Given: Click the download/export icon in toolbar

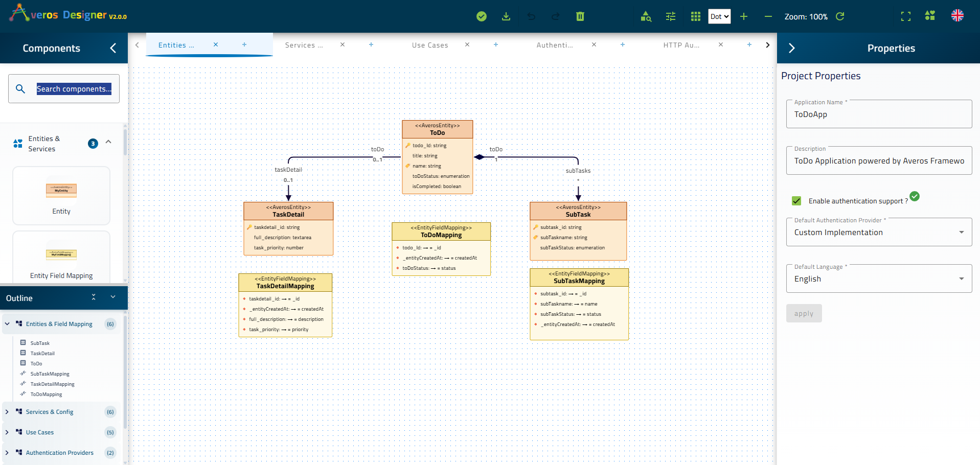Looking at the screenshot, I should [x=506, y=16].
